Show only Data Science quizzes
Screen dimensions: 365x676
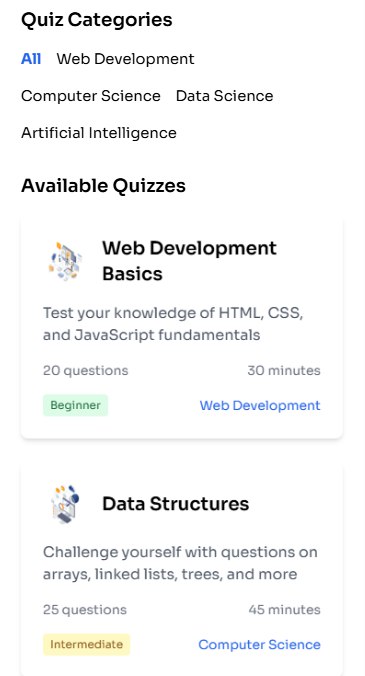(225, 96)
